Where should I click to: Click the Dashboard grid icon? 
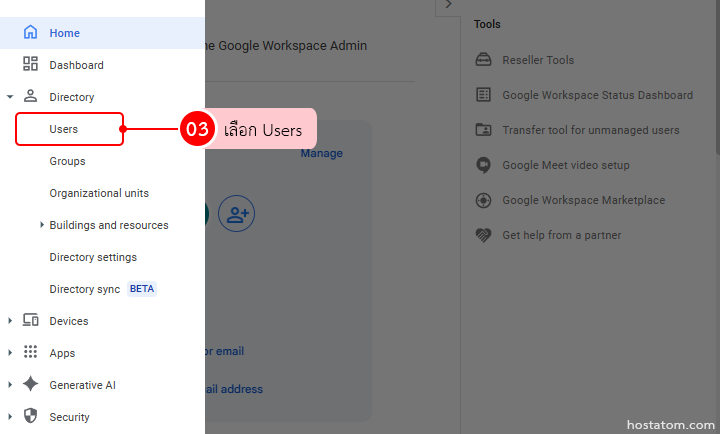point(30,64)
